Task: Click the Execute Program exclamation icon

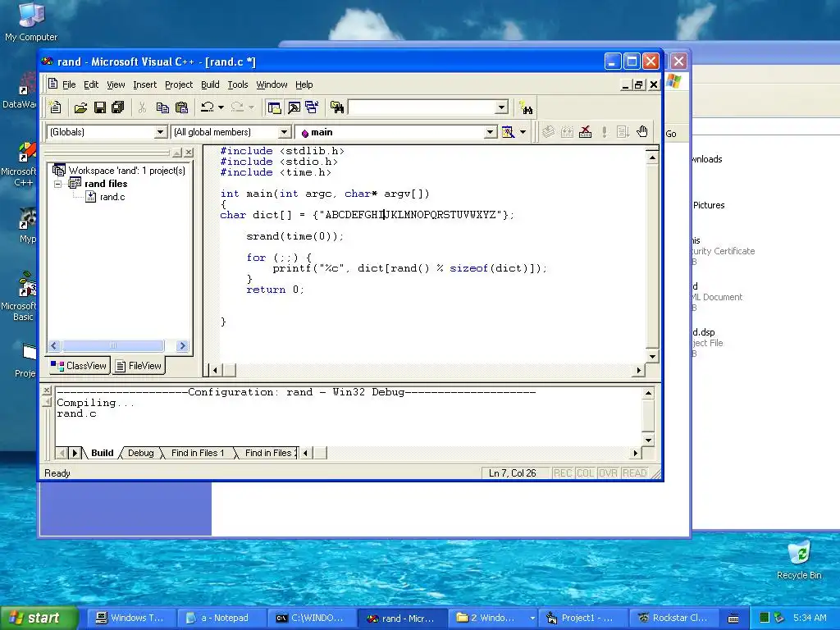Action: coord(605,132)
